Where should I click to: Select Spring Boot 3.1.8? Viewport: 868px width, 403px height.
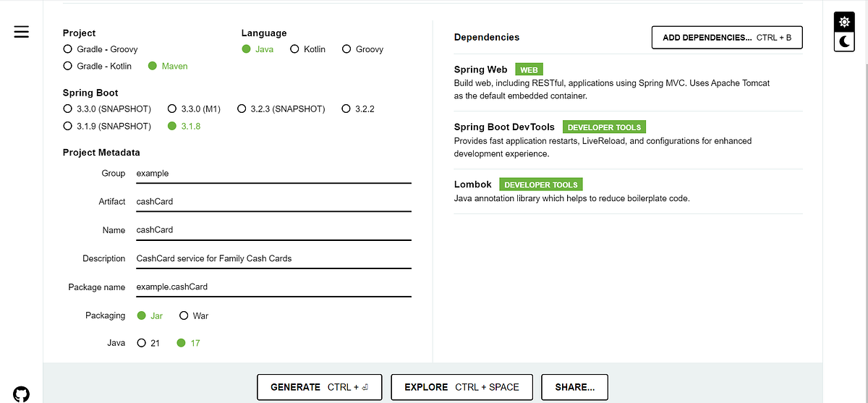click(184, 126)
